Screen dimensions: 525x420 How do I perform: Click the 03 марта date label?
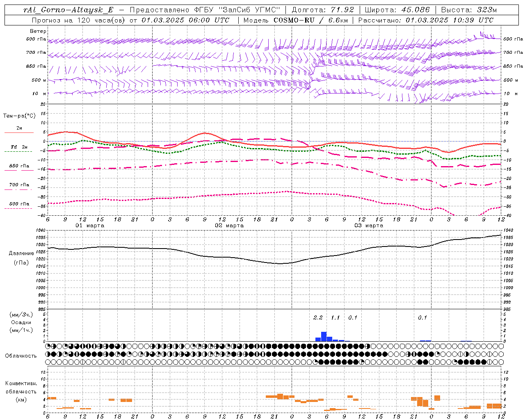point(369,226)
